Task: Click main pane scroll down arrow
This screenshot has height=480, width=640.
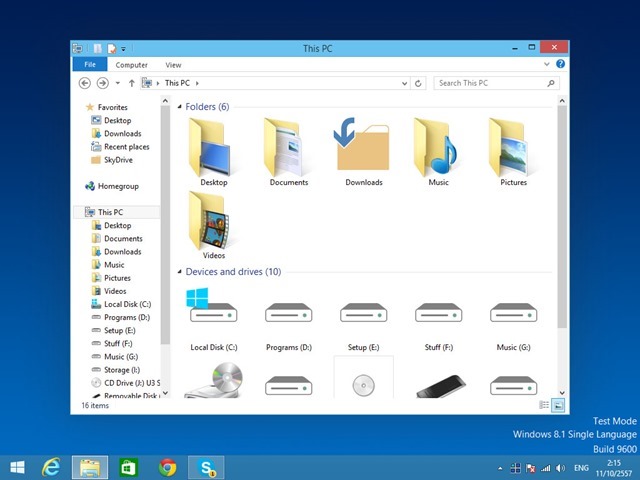Action: (562, 393)
